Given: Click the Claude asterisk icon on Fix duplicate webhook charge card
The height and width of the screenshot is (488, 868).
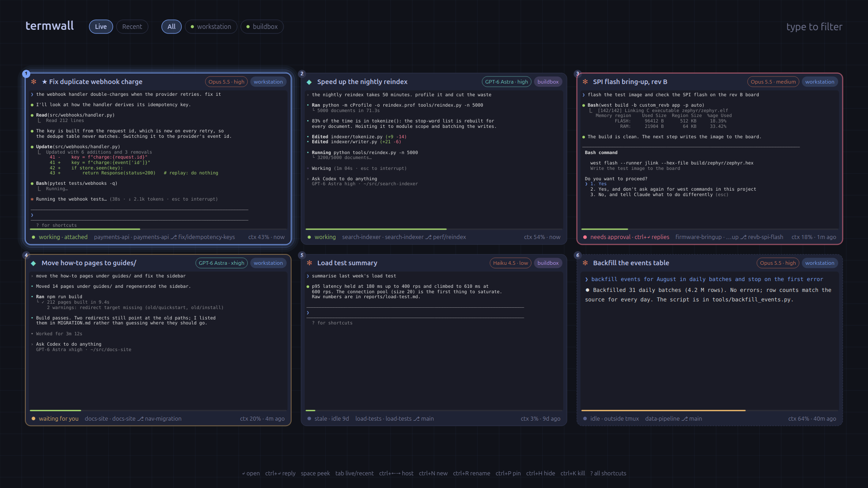Looking at the screenshot, I should [33, 82].
